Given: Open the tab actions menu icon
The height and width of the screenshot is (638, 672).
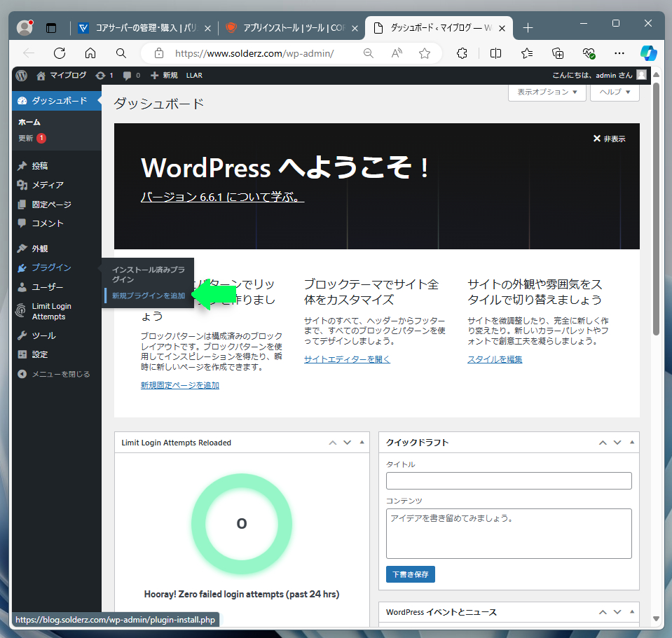Looking at the screenshot, I should pos(51,28).
